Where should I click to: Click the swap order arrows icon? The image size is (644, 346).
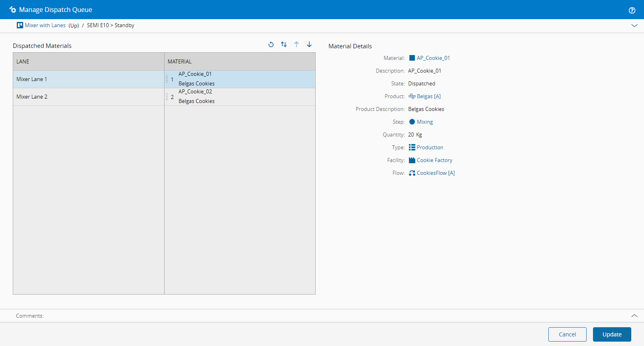(x=284, y=45)
